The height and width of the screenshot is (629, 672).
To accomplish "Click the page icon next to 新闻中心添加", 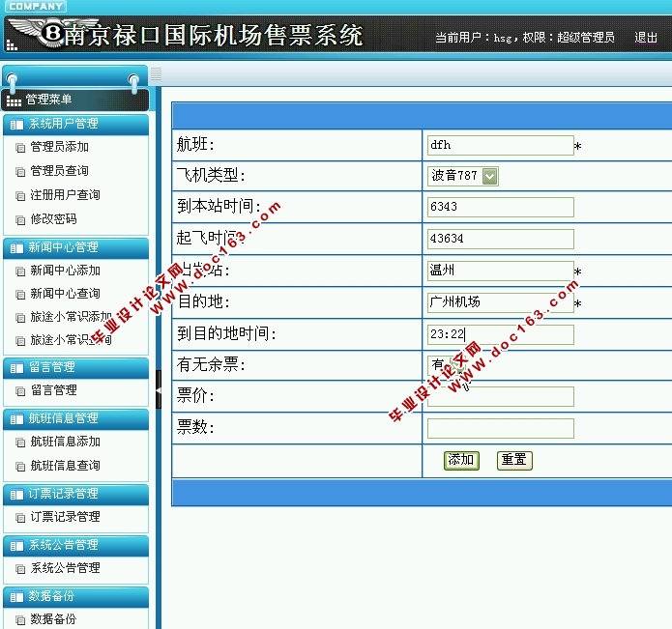I will tap(20, 272).
